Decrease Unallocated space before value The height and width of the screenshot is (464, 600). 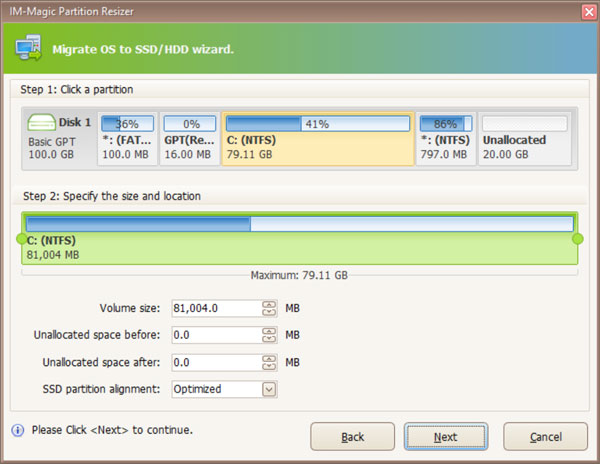pyautogui.click(x=269, y=339)
